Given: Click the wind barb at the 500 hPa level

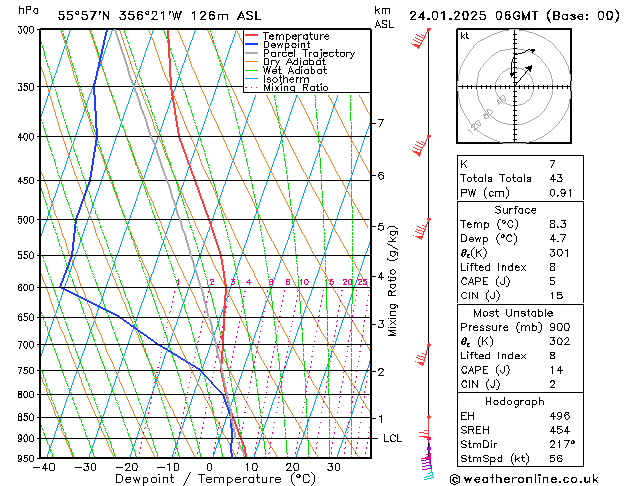Looking at the screenshot, I should coord(422,229).
